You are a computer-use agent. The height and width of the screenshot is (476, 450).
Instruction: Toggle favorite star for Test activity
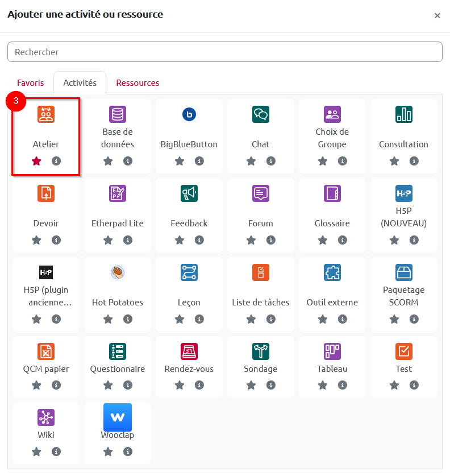tap(394, 385)
